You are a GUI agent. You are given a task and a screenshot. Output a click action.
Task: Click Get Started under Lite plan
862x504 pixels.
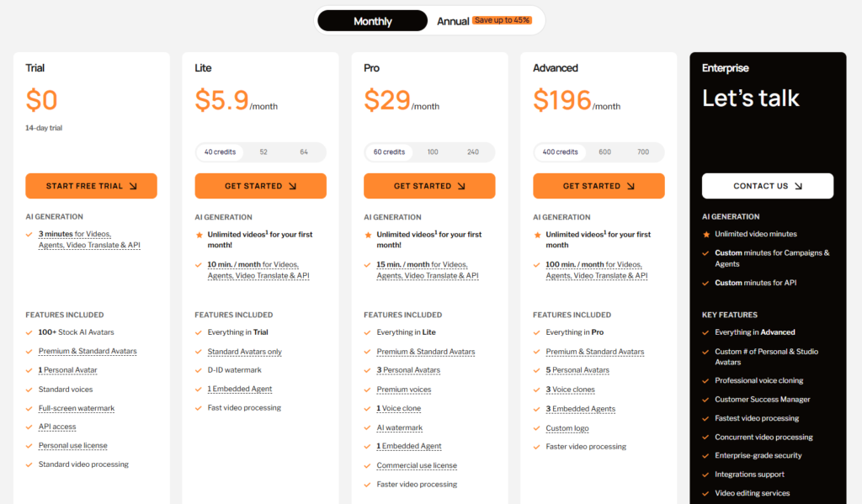pyautogui.click(x=260, y=186)
